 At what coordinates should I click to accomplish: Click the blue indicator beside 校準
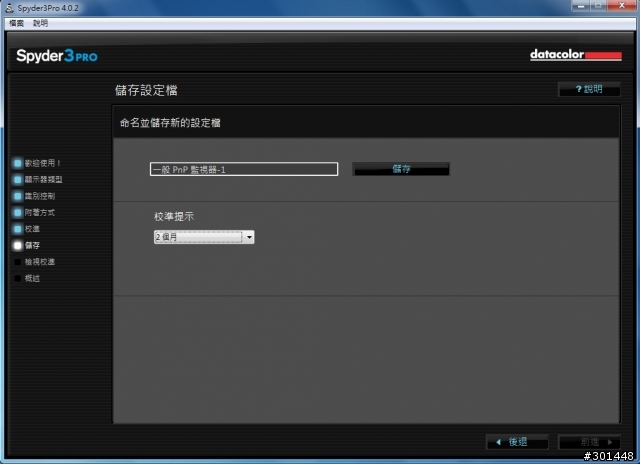coord(18,229)
